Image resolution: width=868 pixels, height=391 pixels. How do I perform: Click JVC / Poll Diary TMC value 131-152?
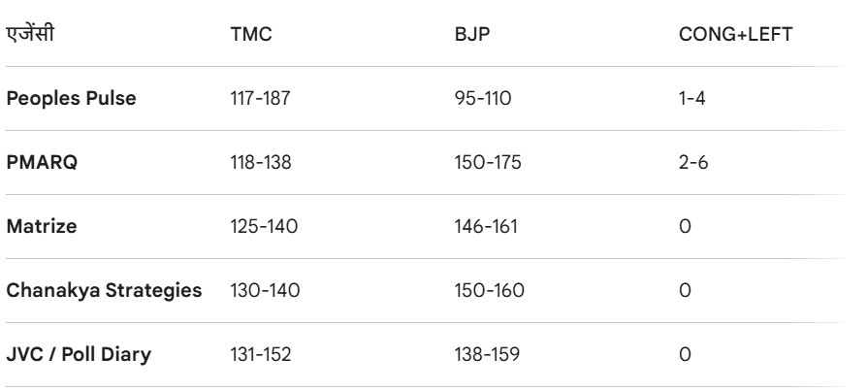[257, 354]
